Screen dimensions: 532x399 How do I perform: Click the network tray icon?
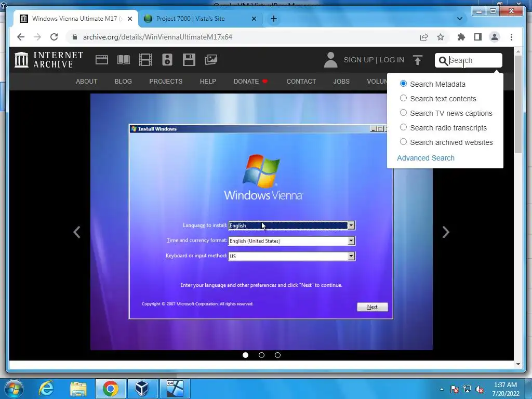pos(467,389)
